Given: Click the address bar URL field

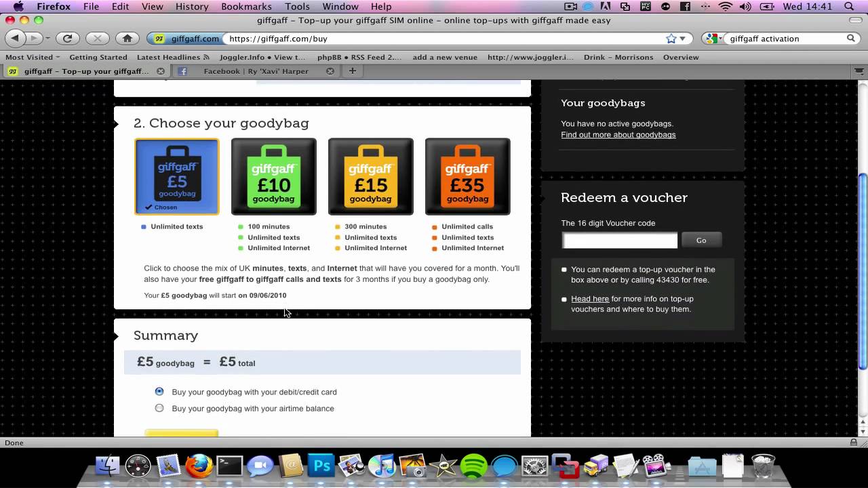Looking at the screenshot, I should [x=444, y=39].
